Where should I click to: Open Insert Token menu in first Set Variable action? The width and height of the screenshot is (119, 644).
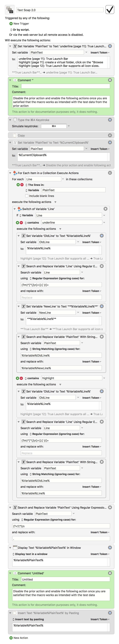click(100, 53)
